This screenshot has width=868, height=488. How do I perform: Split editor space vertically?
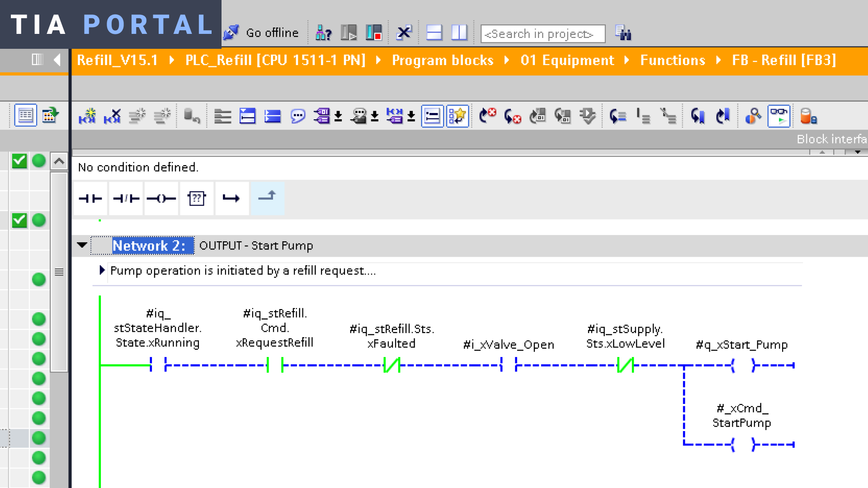pyautogui.click(x=459, y=33)
